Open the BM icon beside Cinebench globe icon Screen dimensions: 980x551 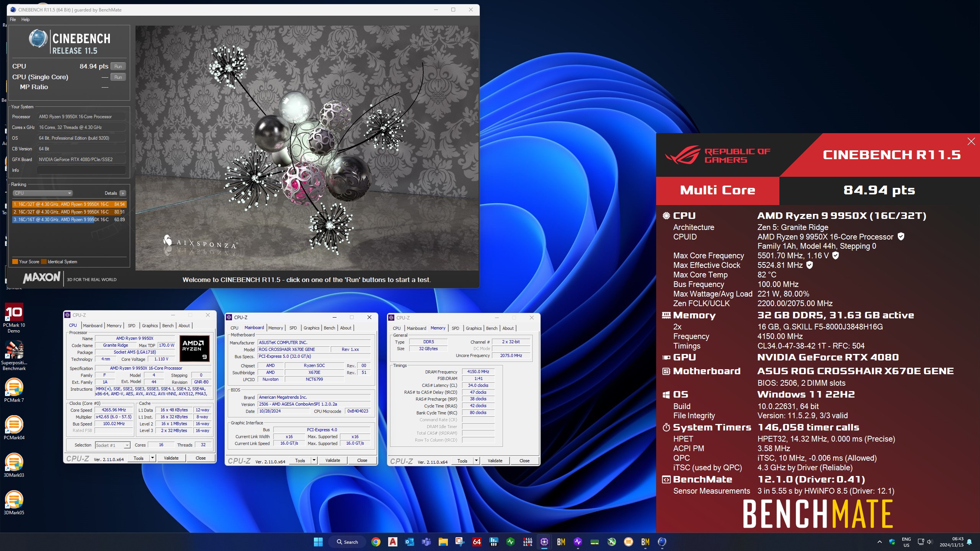(x=645, y=542)
